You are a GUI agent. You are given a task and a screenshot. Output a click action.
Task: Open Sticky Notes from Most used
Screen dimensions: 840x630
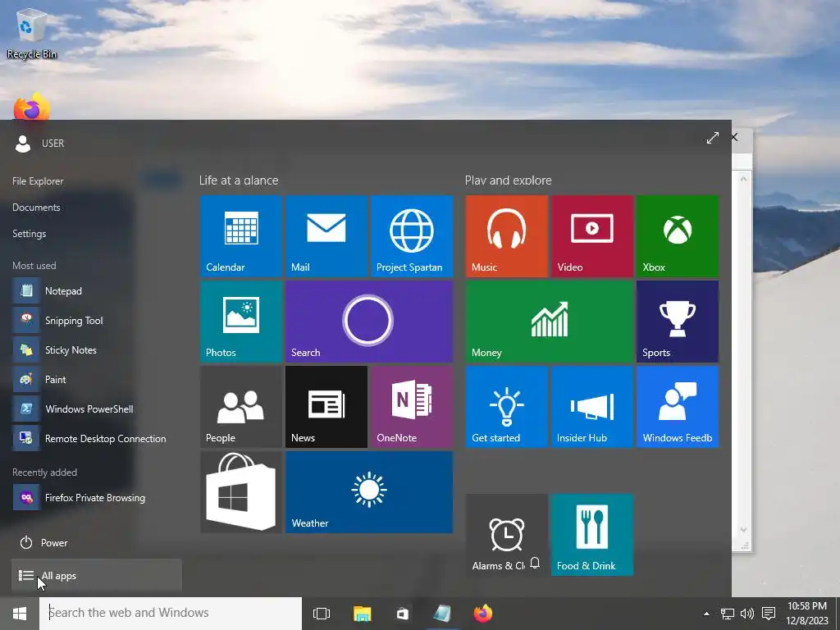point(97,349)
